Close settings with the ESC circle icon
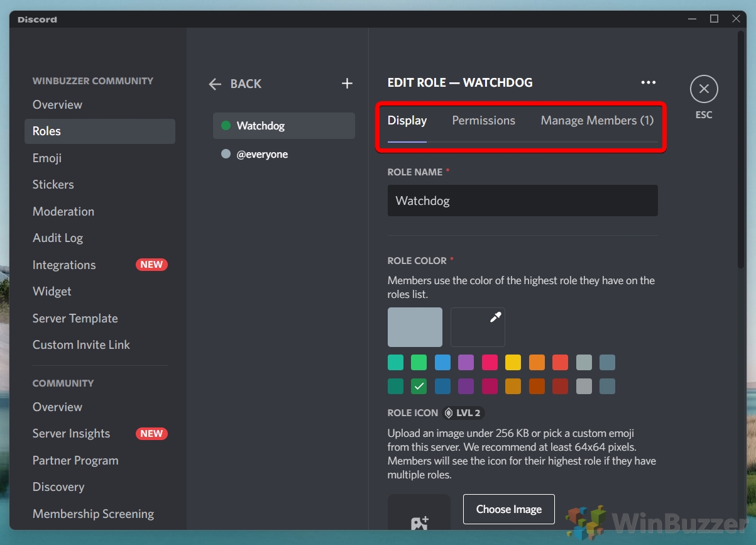This screenshot has width=756, height=545. click(704, 89)
